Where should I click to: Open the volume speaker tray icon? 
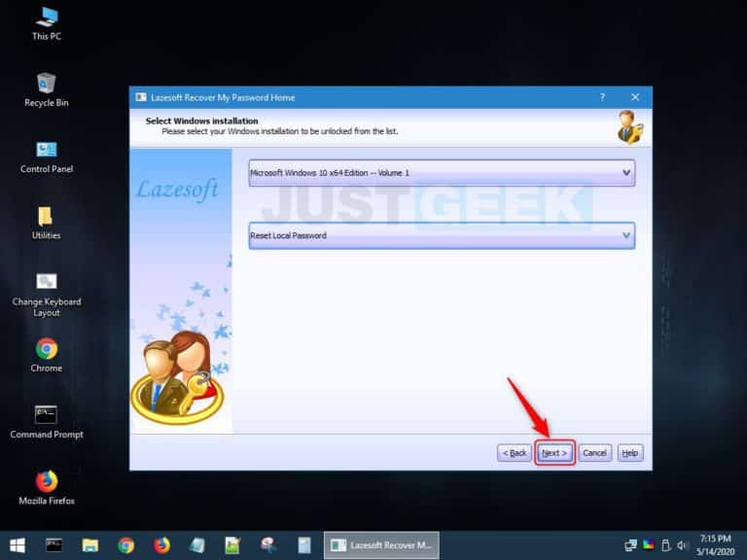[682, 545]
